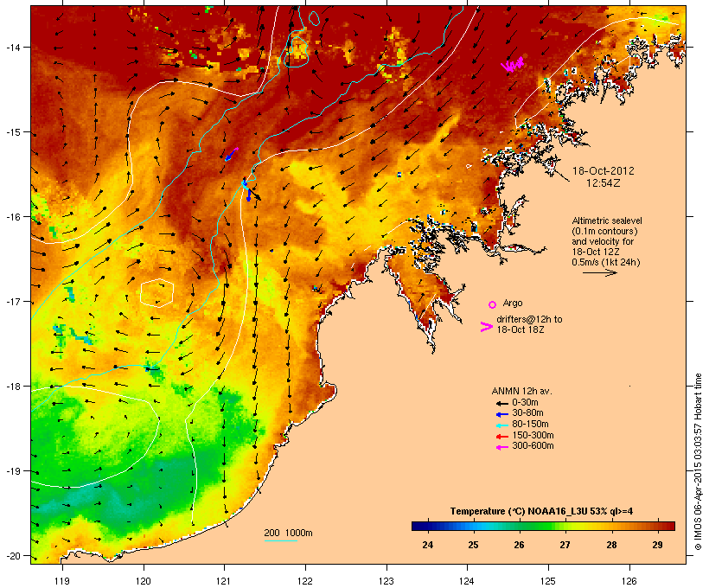Click the 'Altimetric sealevel' text
709x588 pixels.
point(607,220)
